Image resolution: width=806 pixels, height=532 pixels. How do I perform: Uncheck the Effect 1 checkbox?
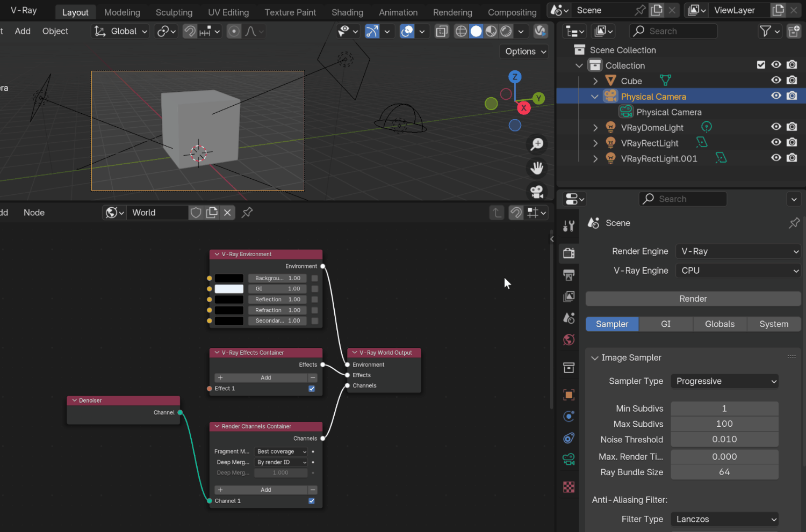(x=312, y=389)
